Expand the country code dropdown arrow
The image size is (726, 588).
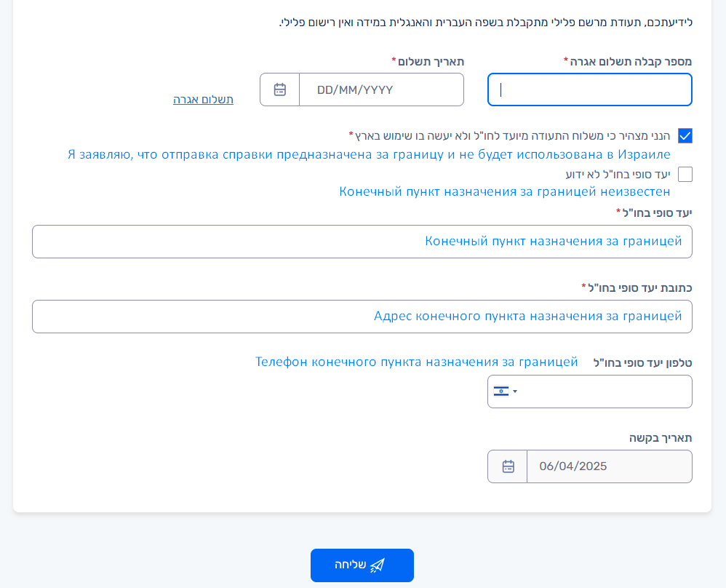[x=515, y=392]
